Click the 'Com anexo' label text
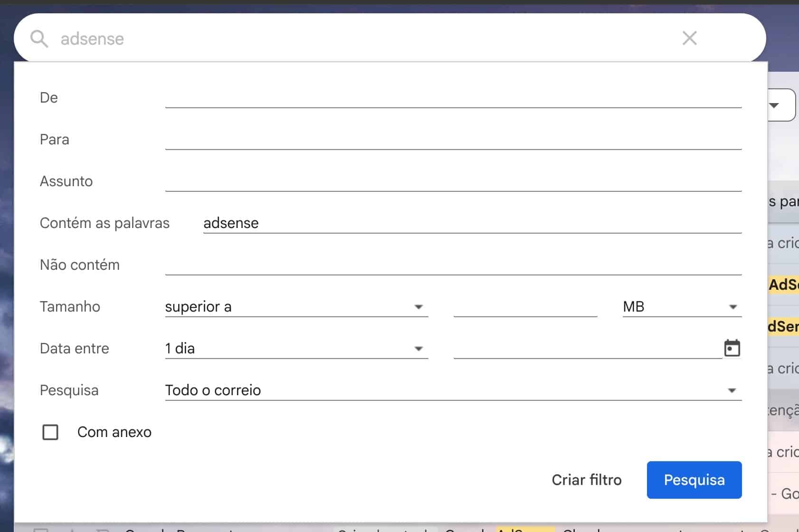Screen dimensions: 799x532 point(114,432)
